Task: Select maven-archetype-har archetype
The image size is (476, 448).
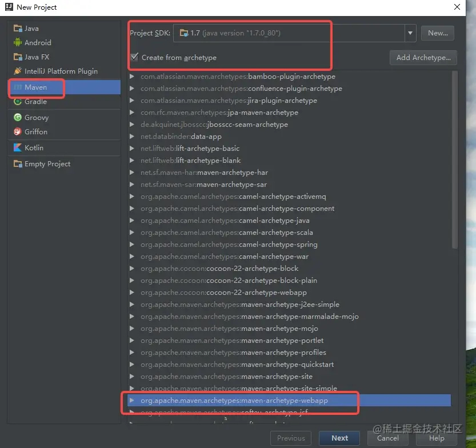Action: (x=289, y=173)
